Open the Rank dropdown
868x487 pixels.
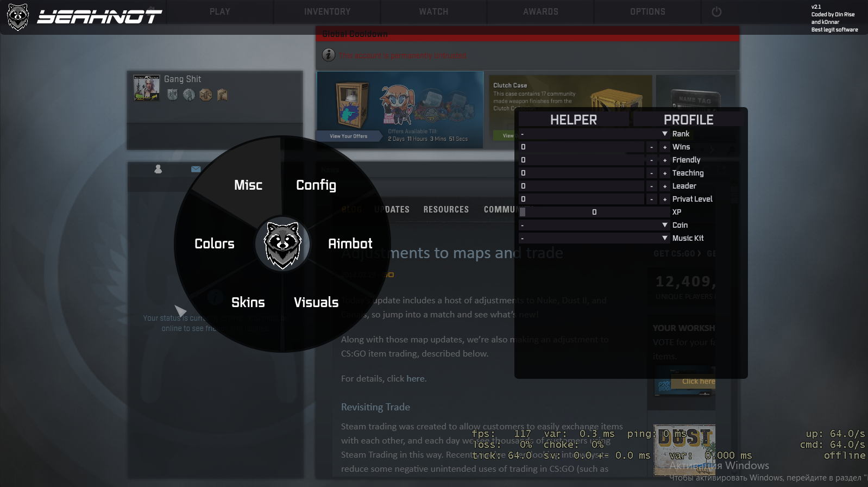pyautogui.click(x=594, y=134)
